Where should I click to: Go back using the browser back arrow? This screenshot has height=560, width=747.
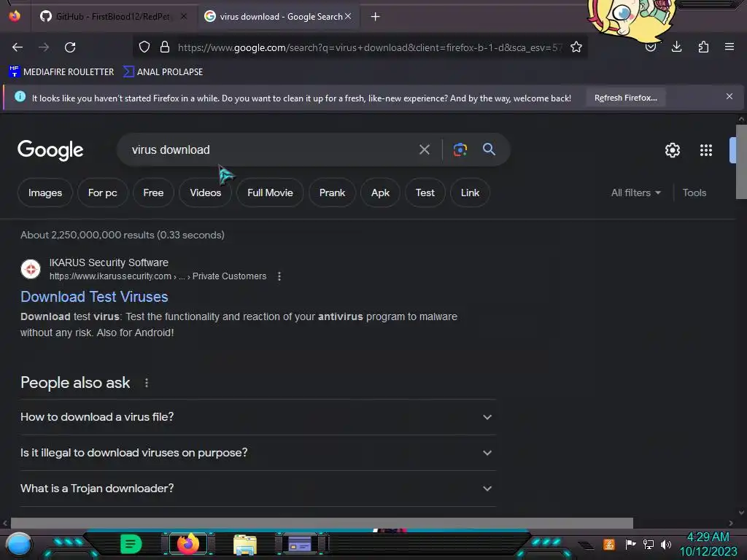[18, 47]
